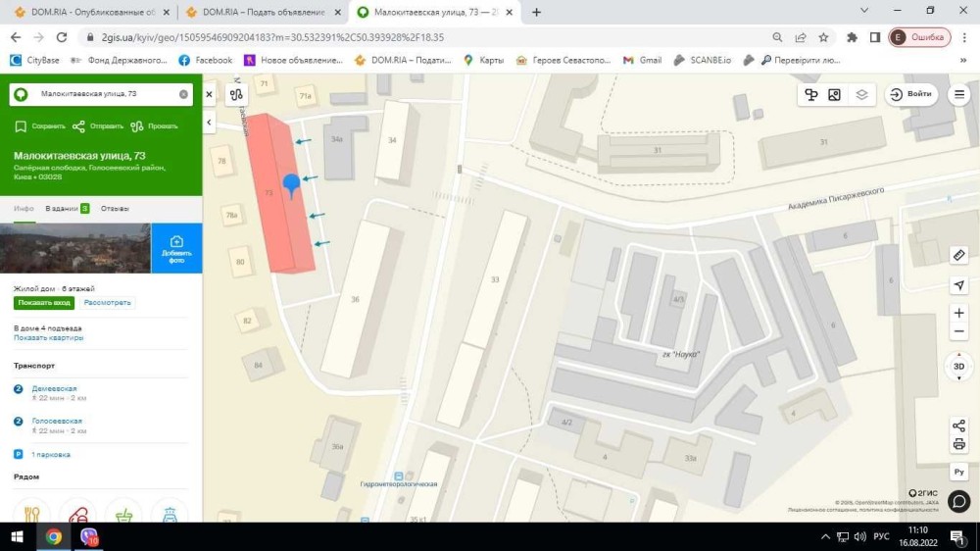Zoom out the map with minus button
Viewport: 980px width, 551px height.
coord(959,332)
